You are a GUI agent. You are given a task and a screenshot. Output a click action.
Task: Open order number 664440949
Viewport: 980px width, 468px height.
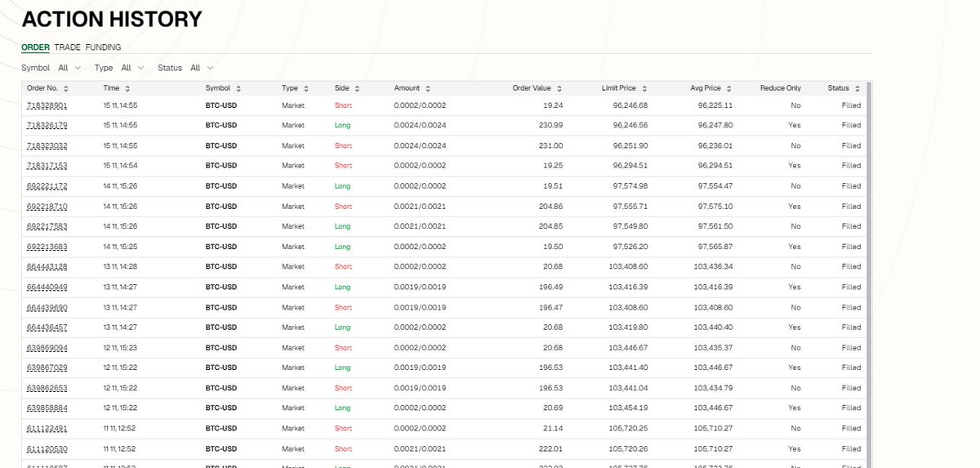pos(47,287)
